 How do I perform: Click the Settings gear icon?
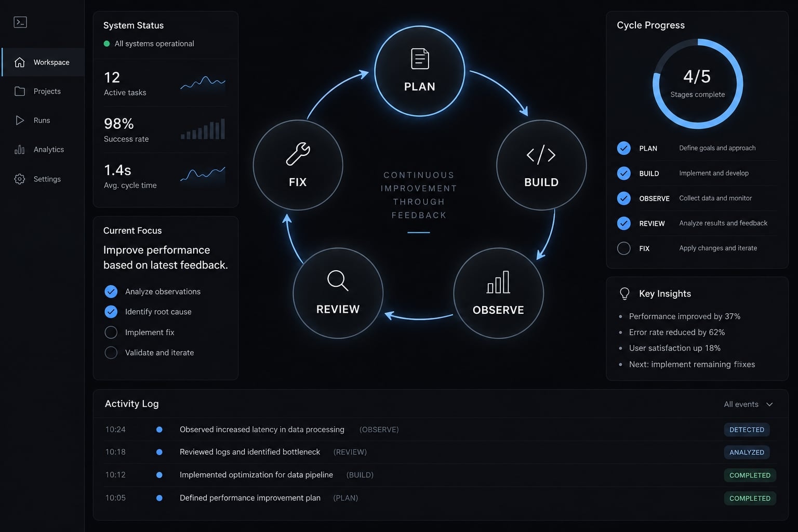20,179
